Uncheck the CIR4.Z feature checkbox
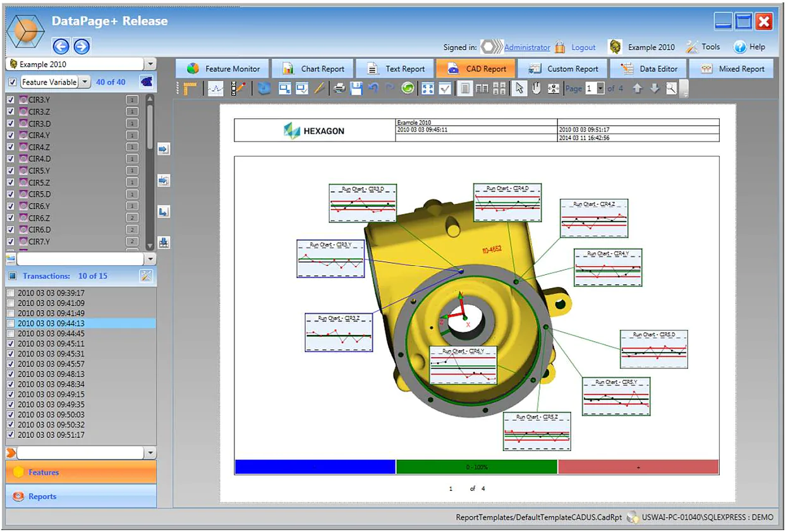Screen dimensions: 788x532 10,147
